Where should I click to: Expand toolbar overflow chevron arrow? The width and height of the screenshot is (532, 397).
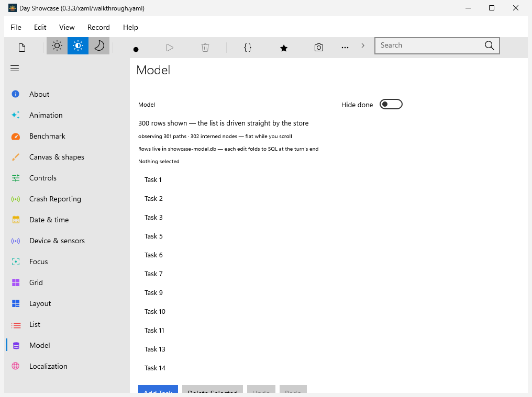click(x=363, y=46)
